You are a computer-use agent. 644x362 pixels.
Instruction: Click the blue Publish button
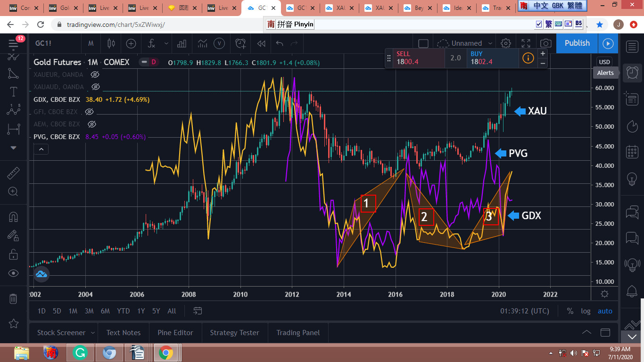[577, 43]
